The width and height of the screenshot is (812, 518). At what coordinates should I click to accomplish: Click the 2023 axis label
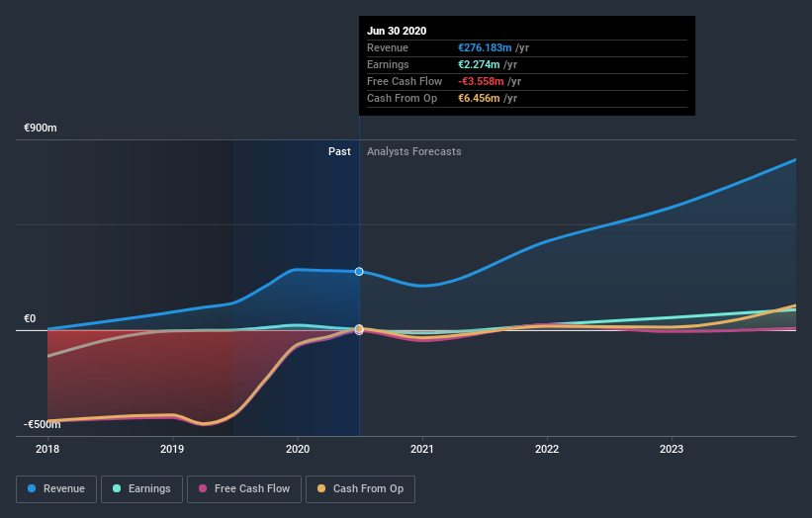tap(672, 449)
